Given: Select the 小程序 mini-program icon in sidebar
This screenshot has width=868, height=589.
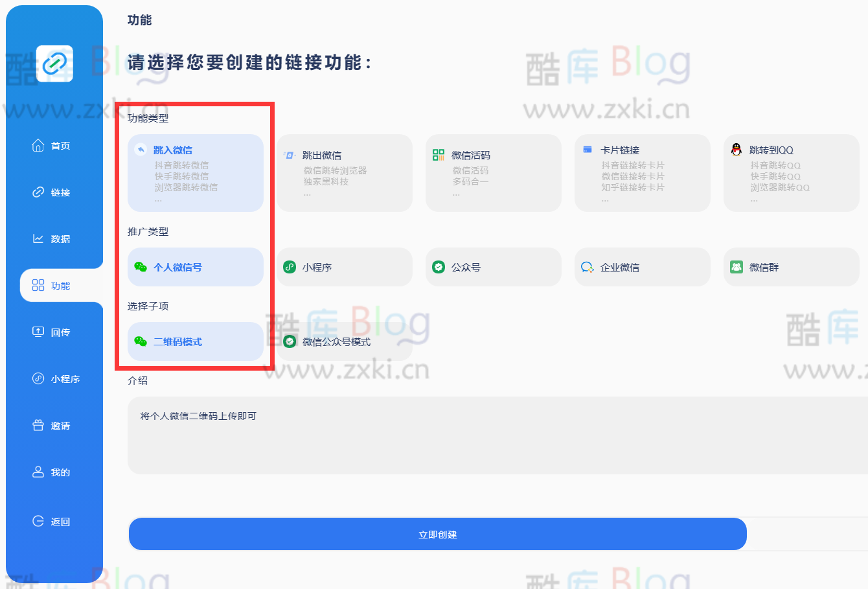Looking at the screenshot, I should [x=54, y=378].
